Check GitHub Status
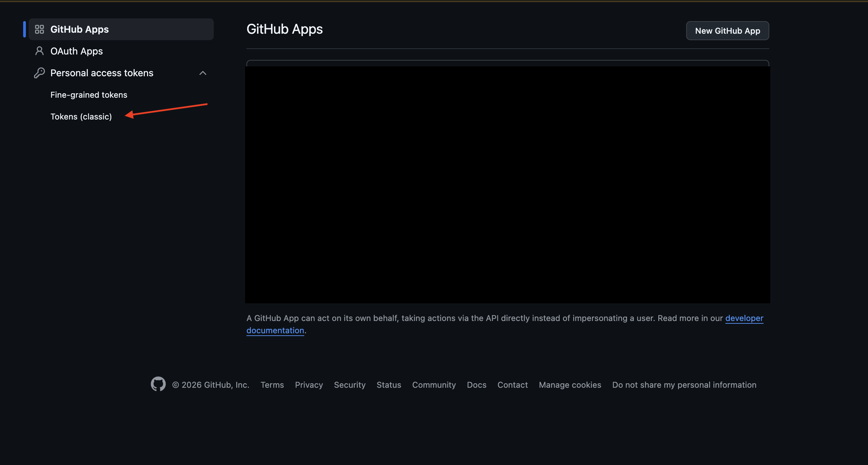This screenshot has height=465, width=868. (389, 385)
